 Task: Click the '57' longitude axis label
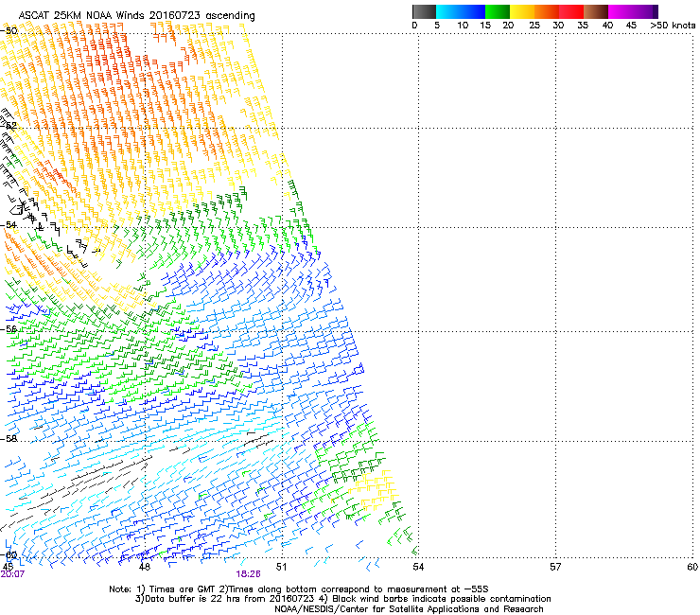tap(555, 567)
